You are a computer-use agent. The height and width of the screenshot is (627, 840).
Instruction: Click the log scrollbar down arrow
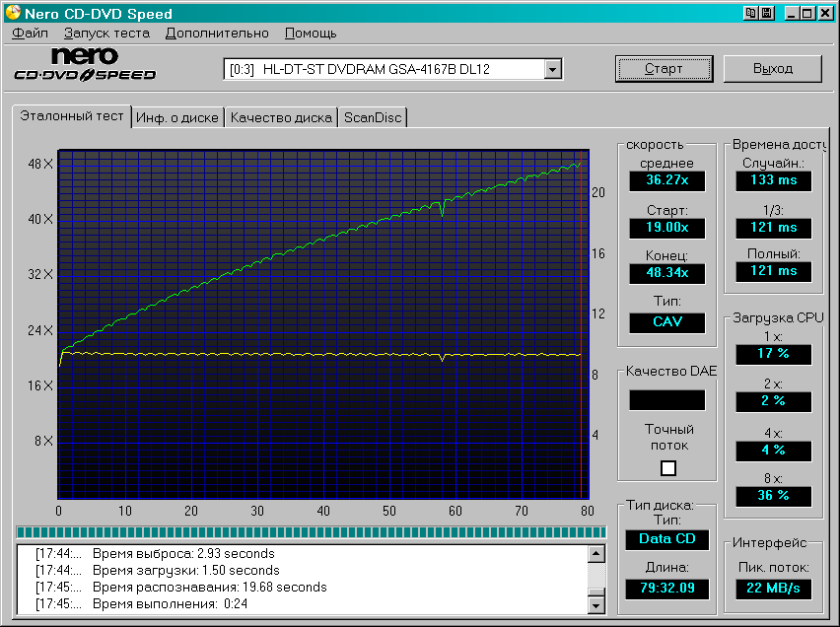(x=596, y=603)
